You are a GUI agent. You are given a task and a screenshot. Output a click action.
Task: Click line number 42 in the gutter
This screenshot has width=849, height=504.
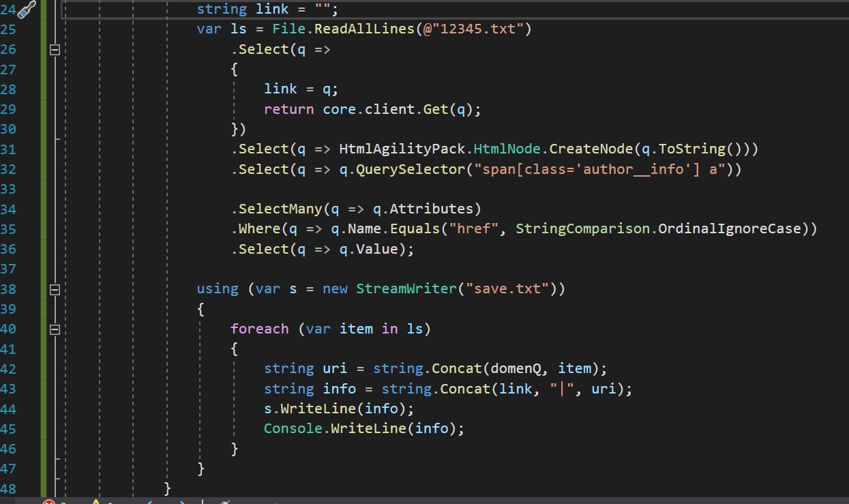click(8, 368)
